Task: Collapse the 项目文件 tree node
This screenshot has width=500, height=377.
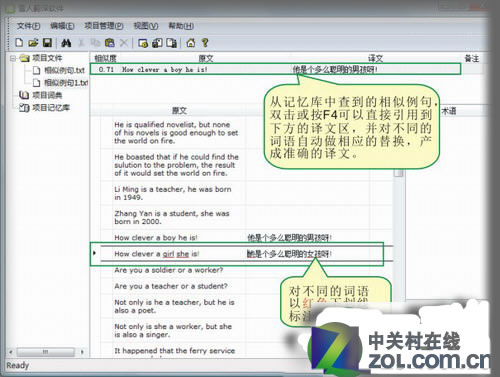Action: (13, 59)
